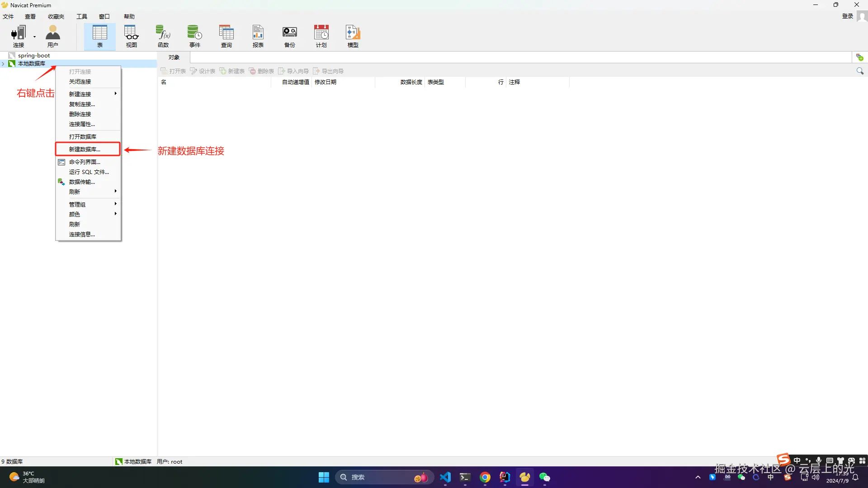Open the 报表 (Report) toolbar icon

click(258, 36)
